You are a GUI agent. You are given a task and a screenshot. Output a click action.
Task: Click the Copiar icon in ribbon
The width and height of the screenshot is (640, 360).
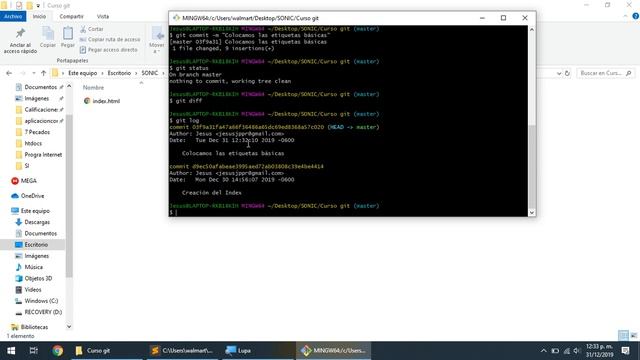[48, 34]
